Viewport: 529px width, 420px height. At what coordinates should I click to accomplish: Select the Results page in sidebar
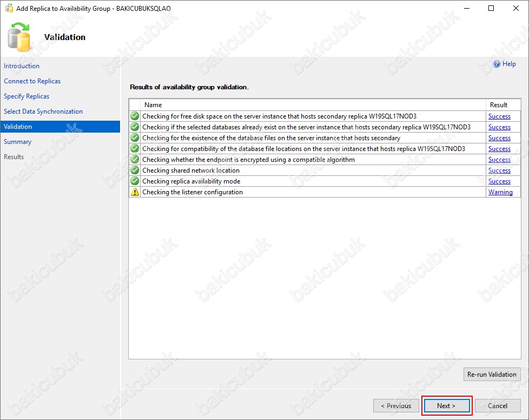(x=14, y=156)
